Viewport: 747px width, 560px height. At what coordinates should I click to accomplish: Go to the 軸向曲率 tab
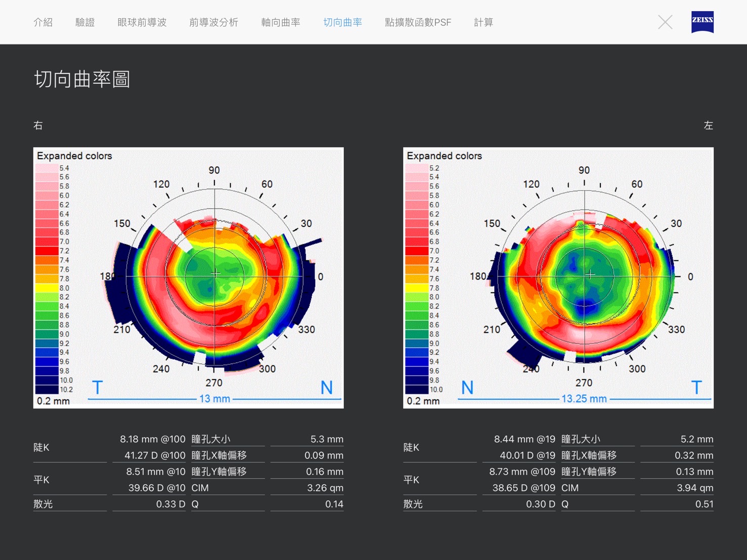281,22
